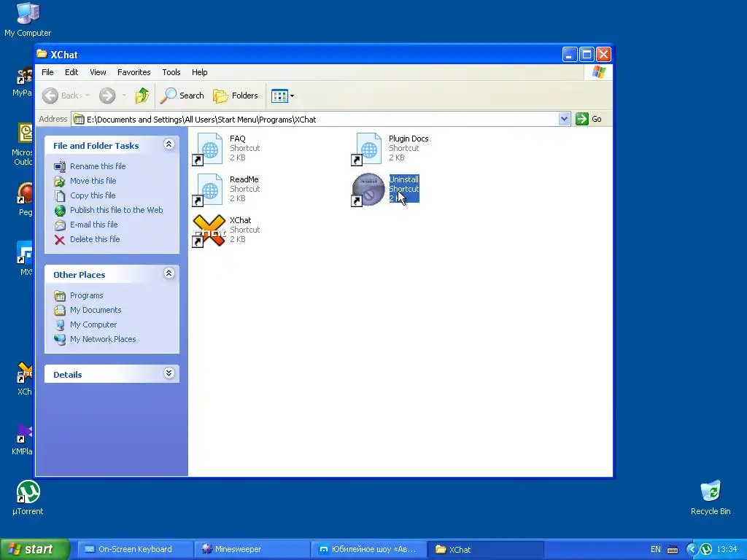This screenshot has height=560, width=747.
Task: Click Rename this file task
Action: [98, 166]
